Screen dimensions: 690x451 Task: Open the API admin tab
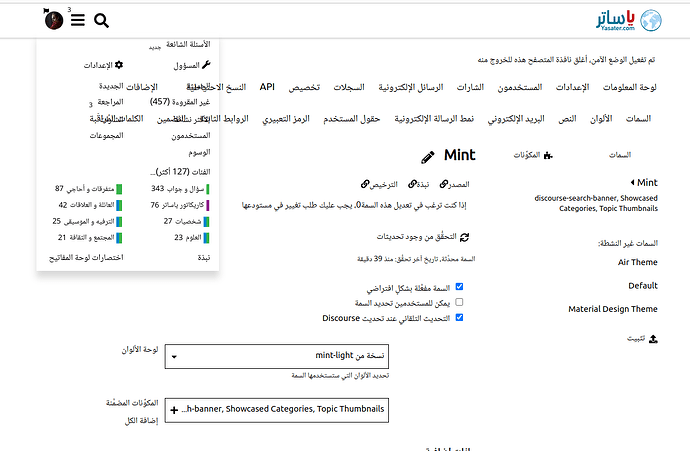tap(267, 87)
